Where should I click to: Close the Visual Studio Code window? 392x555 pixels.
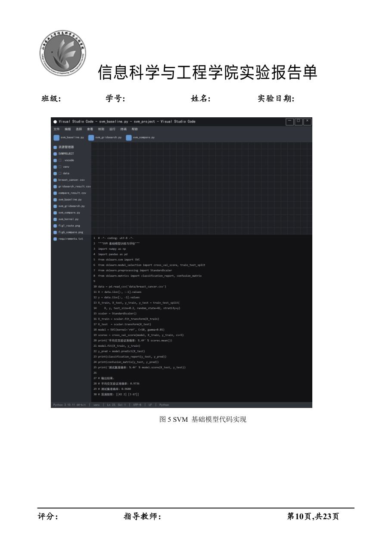point(307,122)
